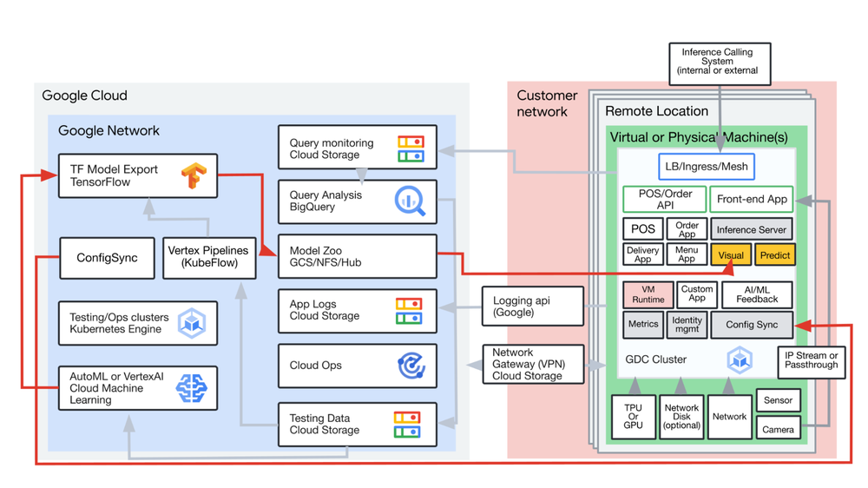
Task: Select the Network Gateway (VPN) box
Action: [532, 365]
